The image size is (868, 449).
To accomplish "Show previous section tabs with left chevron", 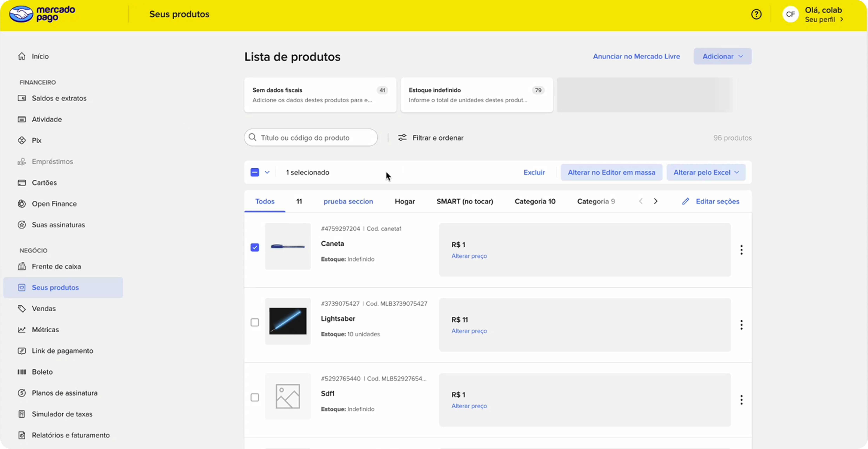I will click(641, 201).
